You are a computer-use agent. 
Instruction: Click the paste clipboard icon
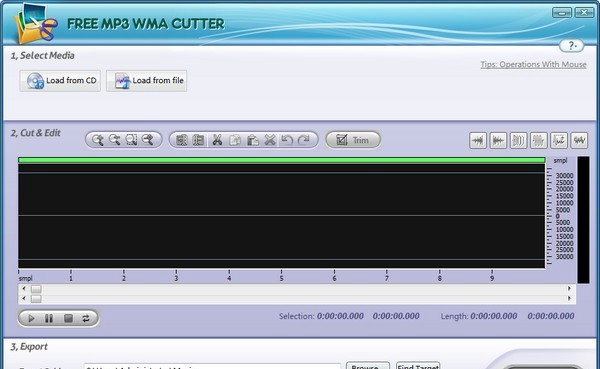(x=253, y=140)
